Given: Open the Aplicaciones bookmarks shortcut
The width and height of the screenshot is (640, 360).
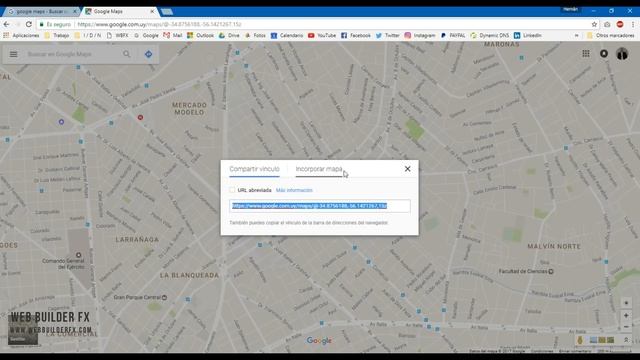Looking at the screenshot, I should pyautogui.click(x=21, y=36).
